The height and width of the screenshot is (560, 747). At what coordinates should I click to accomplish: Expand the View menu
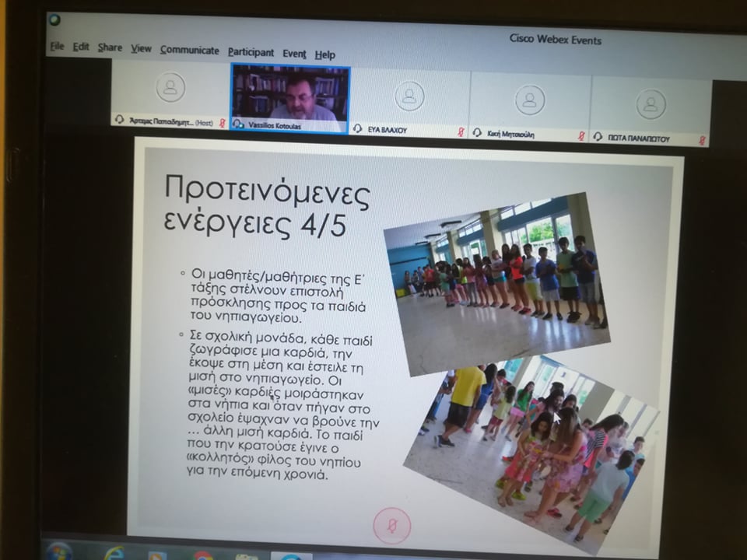click(141, 49)
